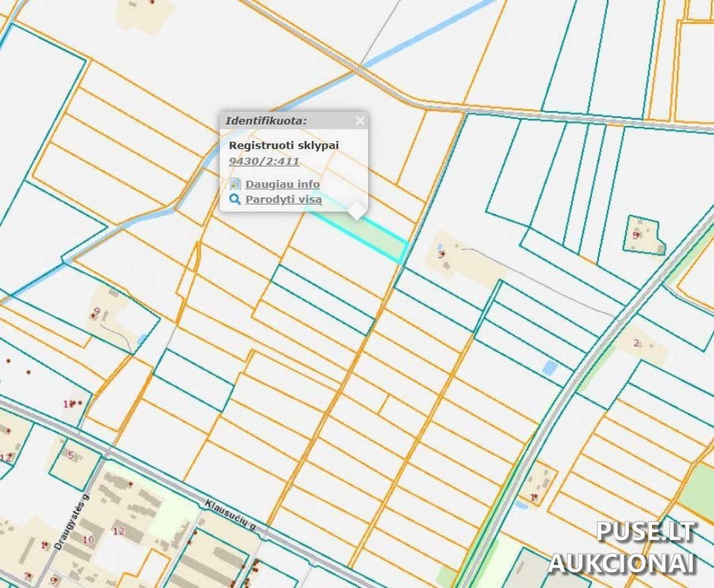Click blue rectangular pond west of house 2
Image resolution: width=714 pixels, height=588 pixels.
pos(549,367)
